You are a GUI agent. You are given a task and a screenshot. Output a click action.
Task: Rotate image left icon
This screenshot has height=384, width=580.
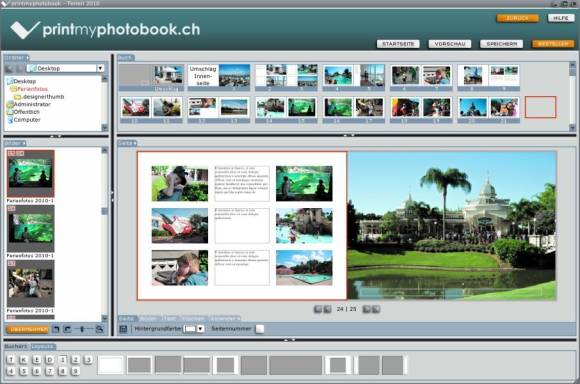point(55,329)
